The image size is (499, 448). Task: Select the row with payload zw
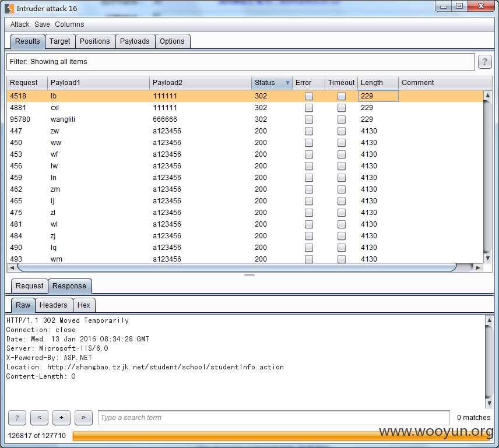(x=245, y=131)
